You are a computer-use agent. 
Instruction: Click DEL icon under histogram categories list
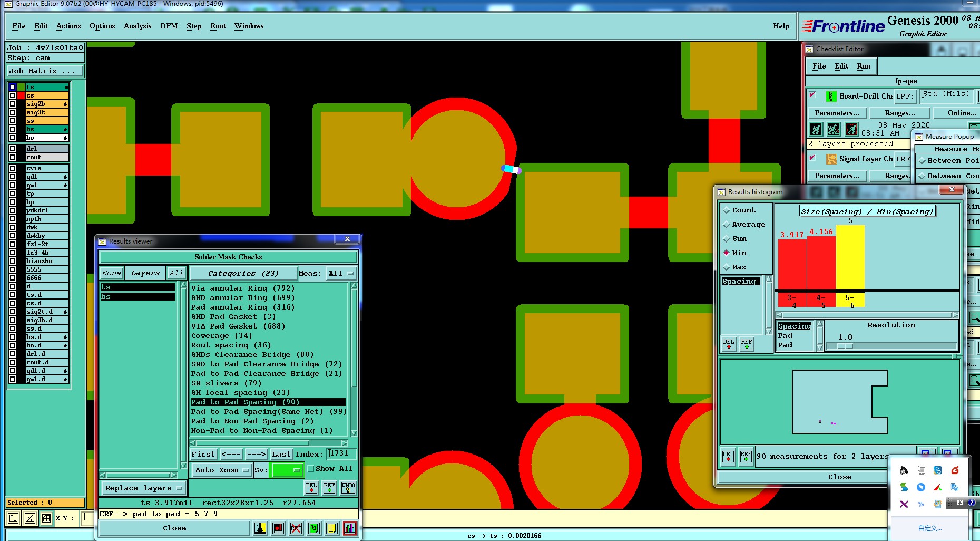coord(729,344)
